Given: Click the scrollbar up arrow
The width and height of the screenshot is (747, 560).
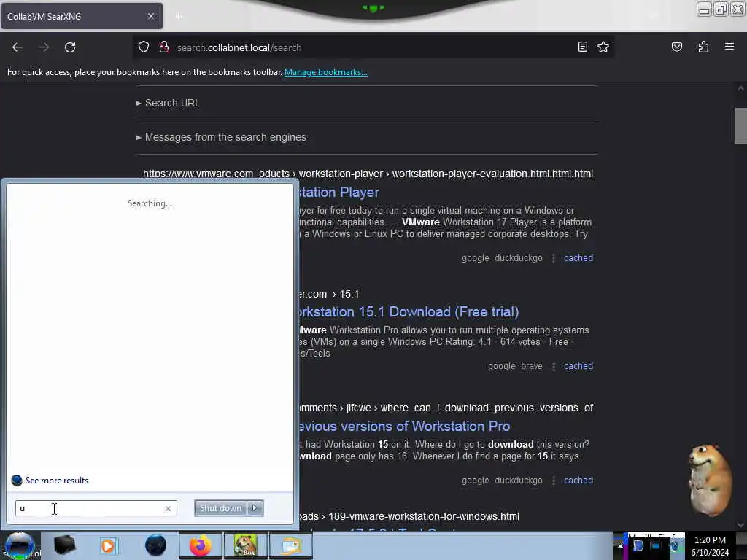Looking at the screenshot, I should (x=740, y=88).
